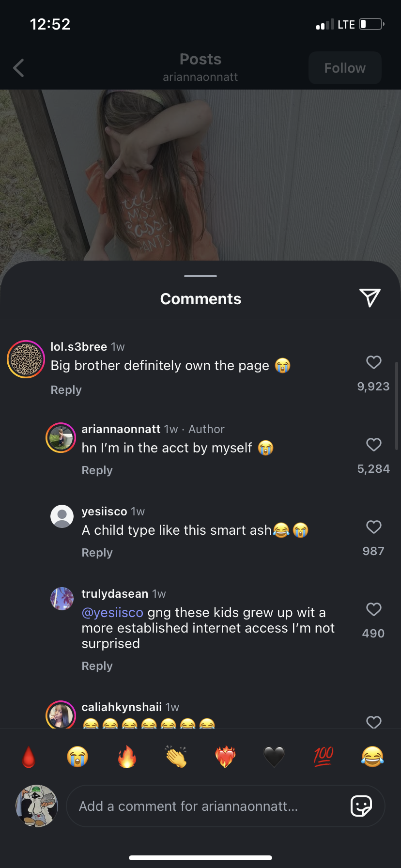This screenshot has height=868, width=401.
Task: Open the sticker/GIF picker icon
Action: [x=361, y=806]
